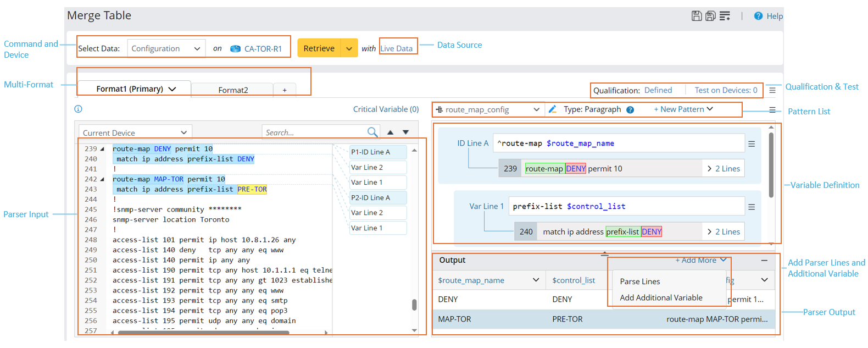The height and width of the screenshot is (348, 868).
Task: Click the Save icon in the header
Action: [x=696, y=16]
